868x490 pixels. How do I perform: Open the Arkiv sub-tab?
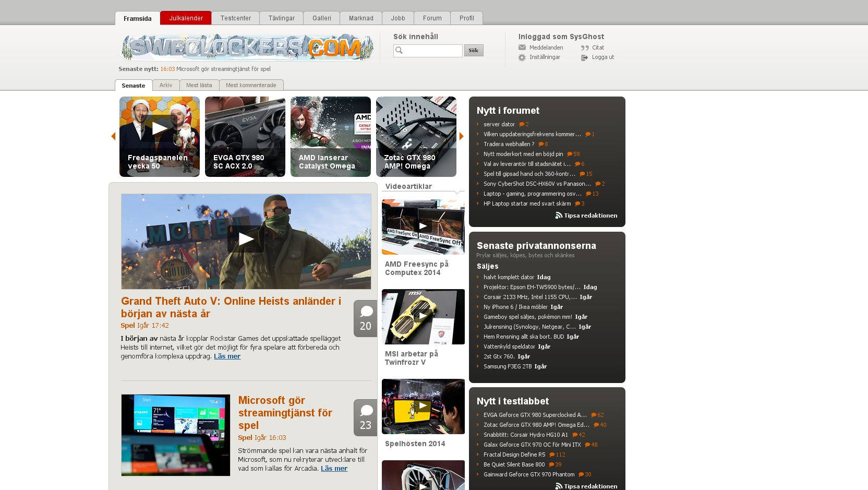click(166, 85)
